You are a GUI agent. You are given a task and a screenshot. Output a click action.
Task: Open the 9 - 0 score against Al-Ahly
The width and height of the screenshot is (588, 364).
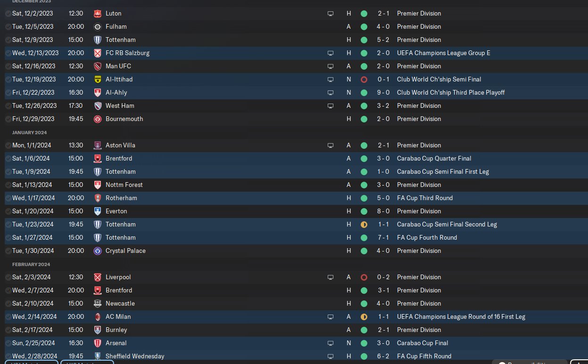(383, 93)
